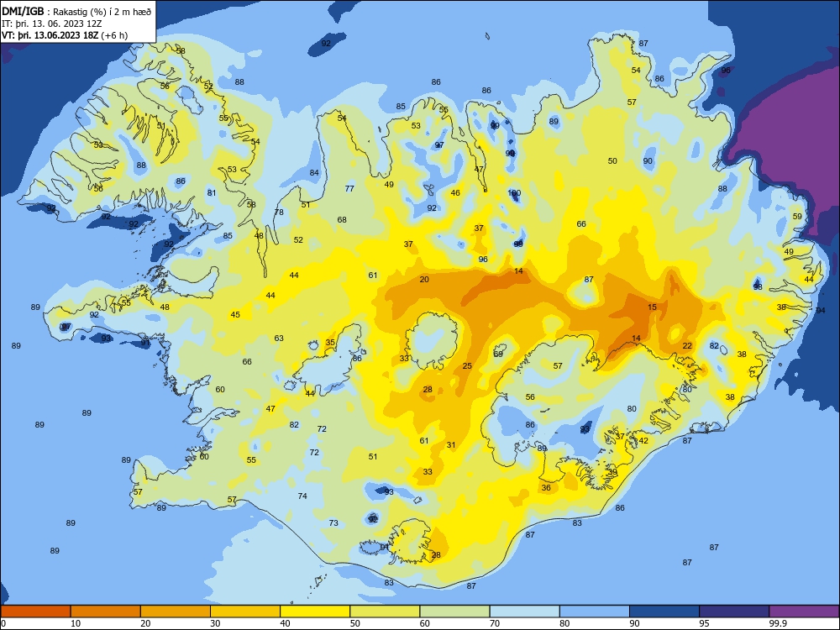Click the map value '74' in the south
The height and width of the screenshot is (630, 840).
click(302, 496)
